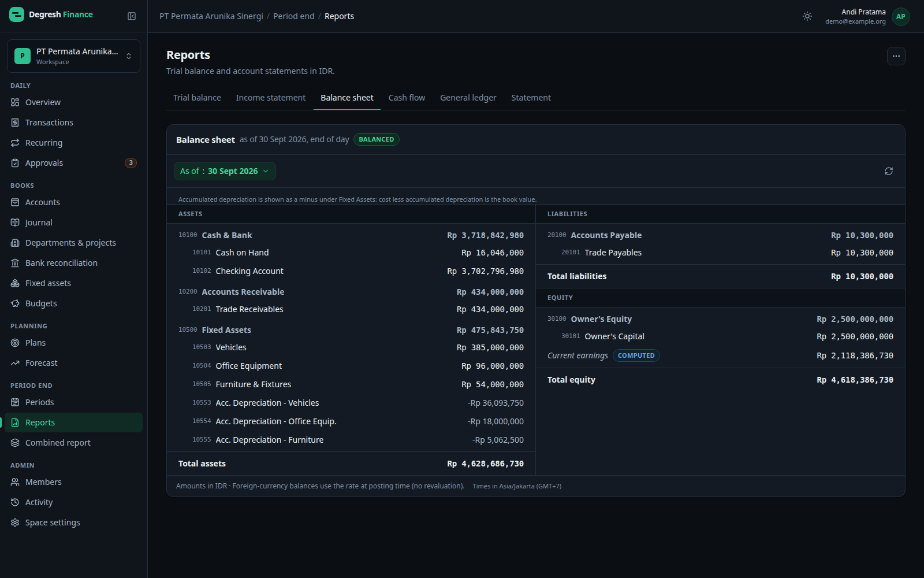Click the Approvals count badge 3
The height and width of the screenshot is (578, 924).
[131, 163]
